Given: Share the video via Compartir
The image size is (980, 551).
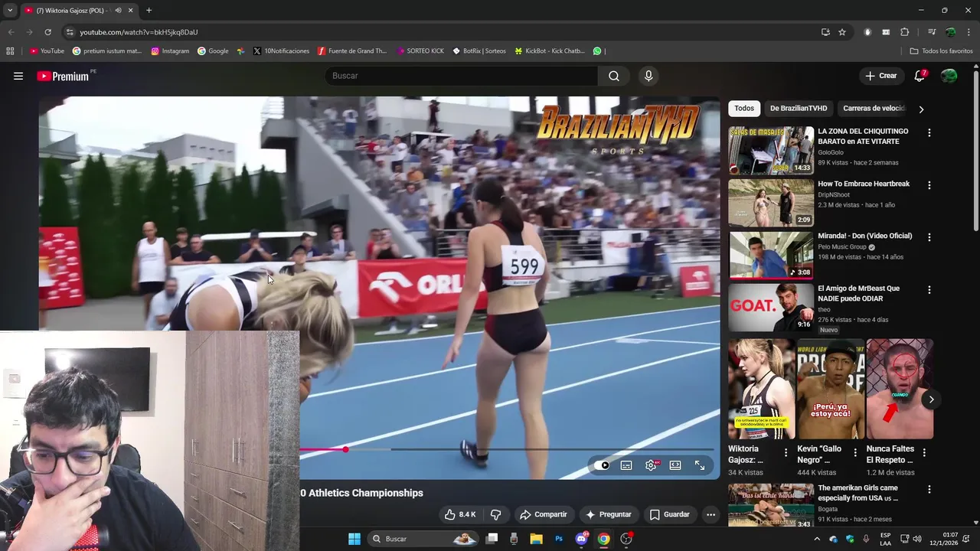Looking at the screenshot, I should 543,514.
